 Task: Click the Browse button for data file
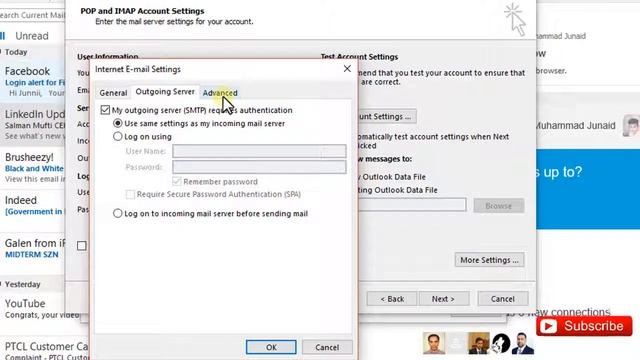[499, 206]
